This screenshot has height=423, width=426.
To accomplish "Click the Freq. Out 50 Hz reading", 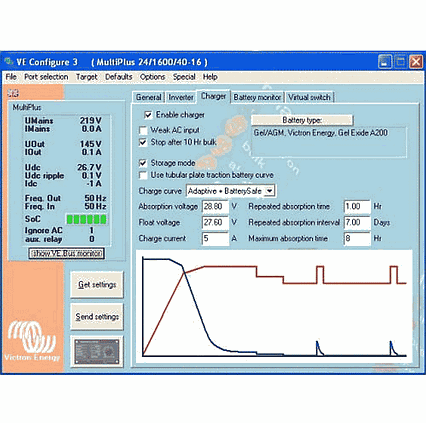I will coord(66,198).
